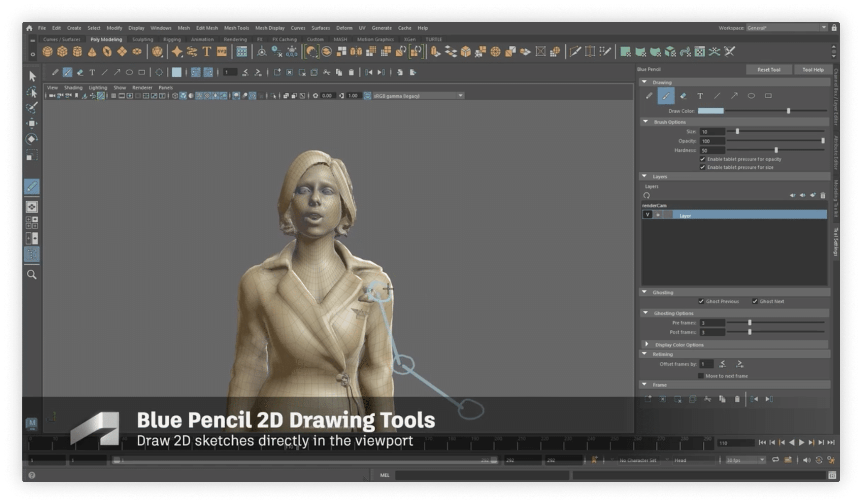This screenshot has width=862, height=504.
Task: Activate the Blue Pencil tool in left toolbox
Action: click(x=32, y=187)
